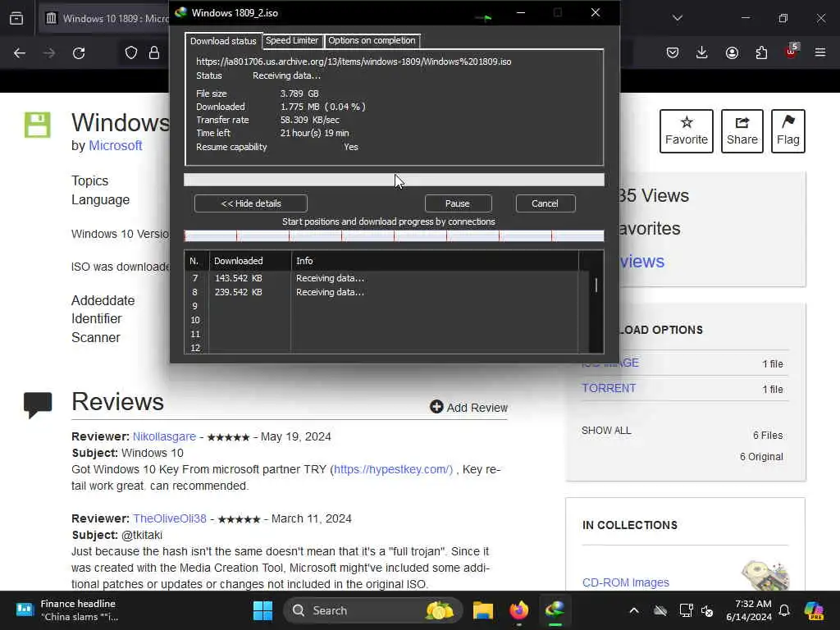Click the Info column header
This screenshot has width=840, height=630.
pyautogui.click(x=435, y=261)
